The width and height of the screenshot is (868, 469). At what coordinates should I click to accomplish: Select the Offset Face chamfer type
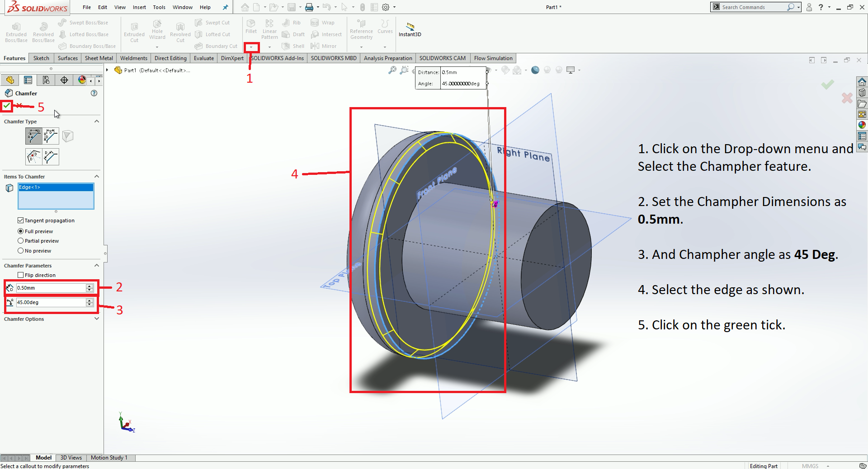pos(34,157)
